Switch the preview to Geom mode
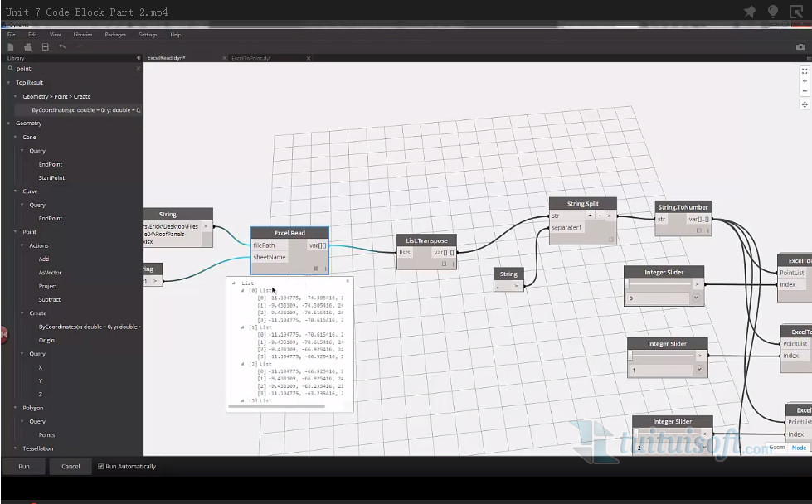The image size is (812, 504). (776, 448)
